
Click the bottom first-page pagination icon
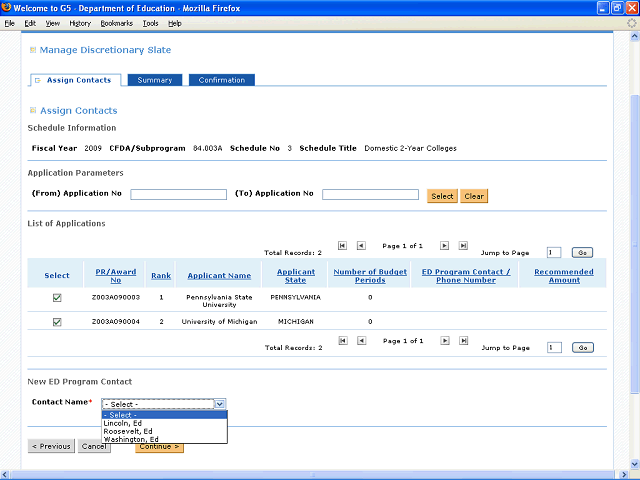[x=343, y=340]
